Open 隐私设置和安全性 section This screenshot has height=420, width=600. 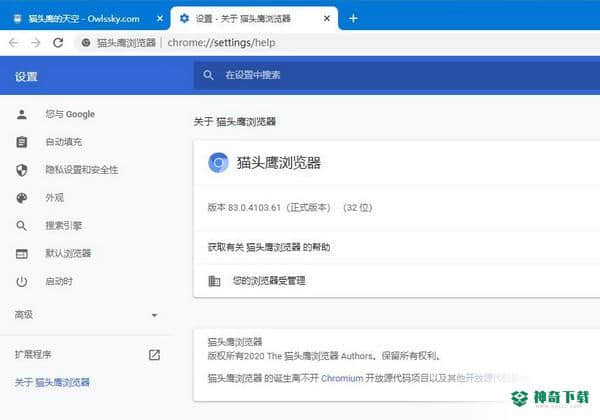coord(82,170)
